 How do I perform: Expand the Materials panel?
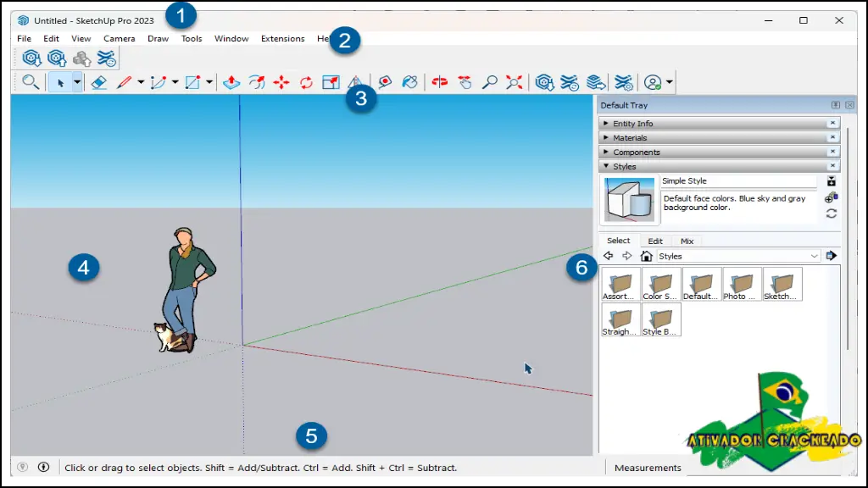click(606, 138)
